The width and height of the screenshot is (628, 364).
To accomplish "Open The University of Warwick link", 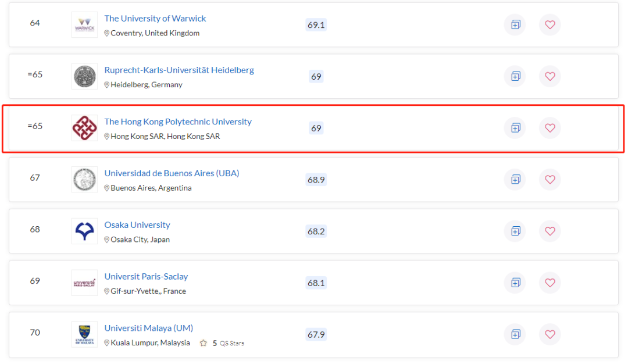I will coord(155,19).
